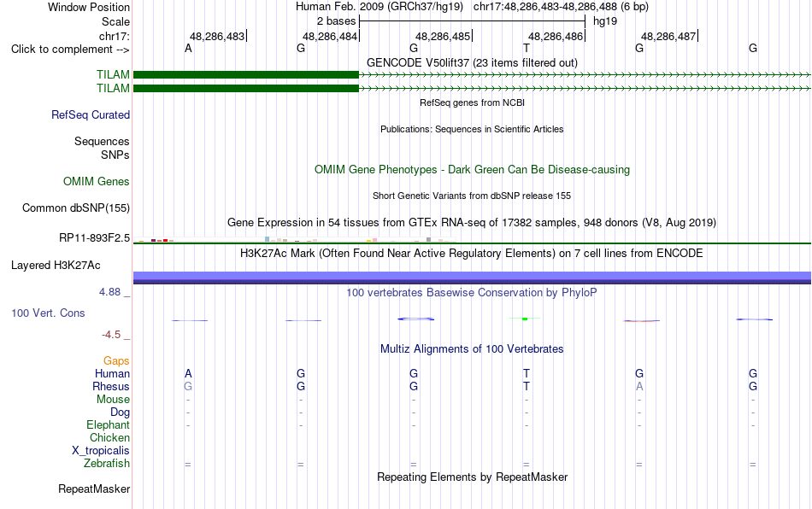Click the Mouse species label

click(x=113, y=400)
